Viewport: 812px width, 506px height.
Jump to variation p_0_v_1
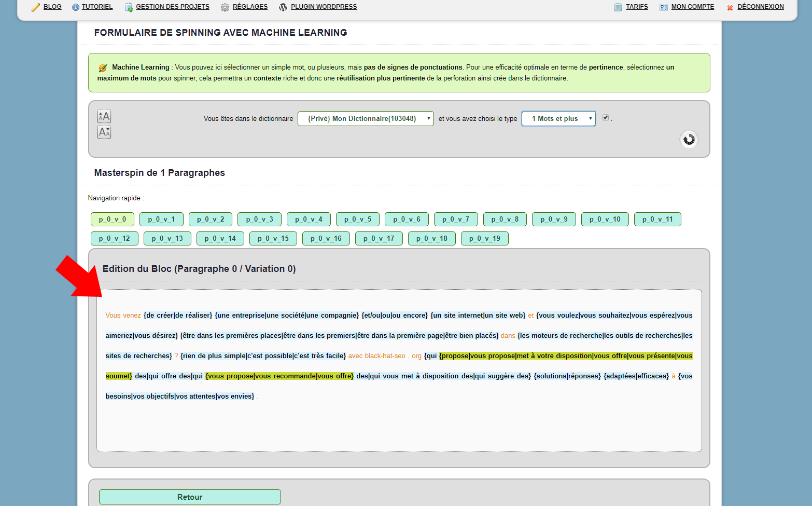click(x=161, y=220)
